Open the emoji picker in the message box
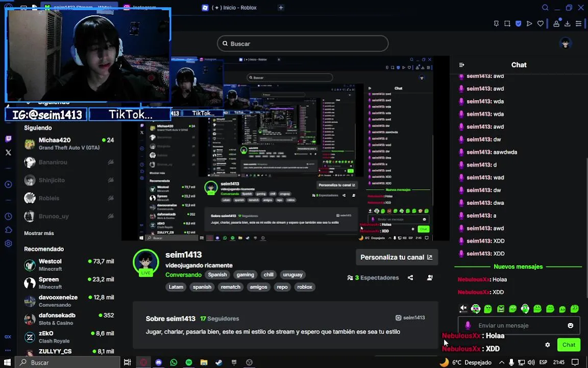The height and width of the screenshot is (368, 588). tap(570, 326)
